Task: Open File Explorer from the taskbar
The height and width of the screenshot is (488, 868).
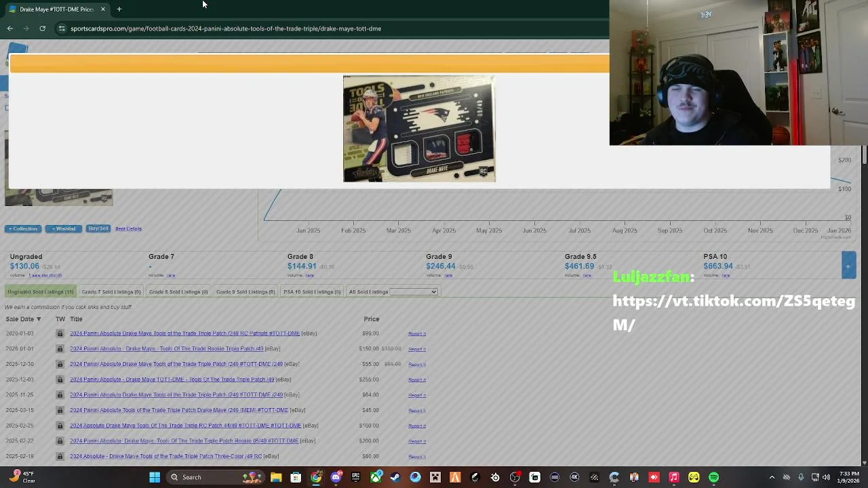Action: (276, 477)
